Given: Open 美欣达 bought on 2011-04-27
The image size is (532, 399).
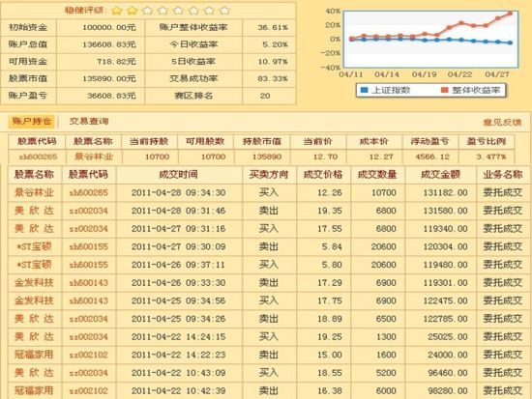Looking at the screenshot, I should point(34,229).
